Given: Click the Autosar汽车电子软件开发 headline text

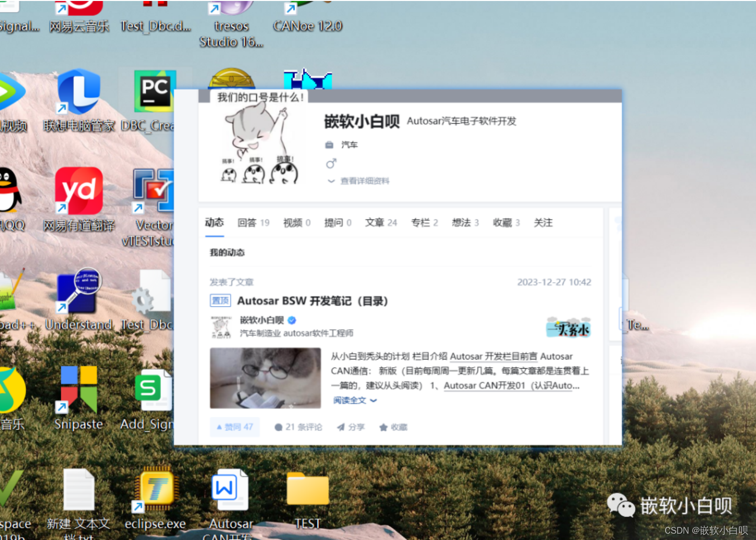Looking at the screenshot, I should pyautogui.click(x=461, y=121).
